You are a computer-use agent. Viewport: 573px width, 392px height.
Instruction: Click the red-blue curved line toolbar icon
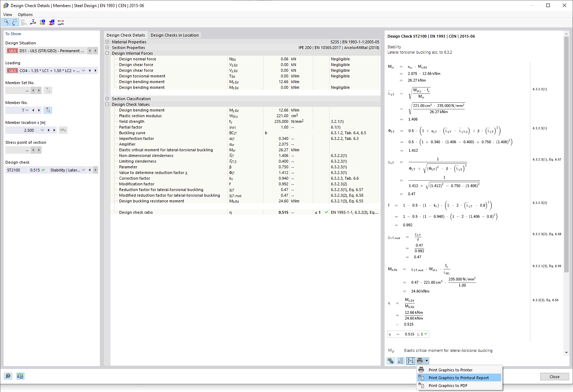click(x=61, y=22)
